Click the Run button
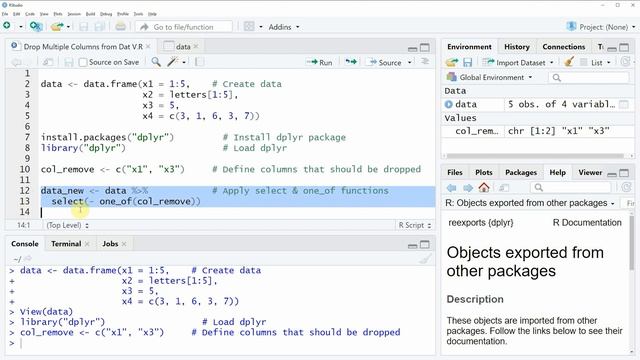This screenshot has height=360, width=640. pos(320,62)
